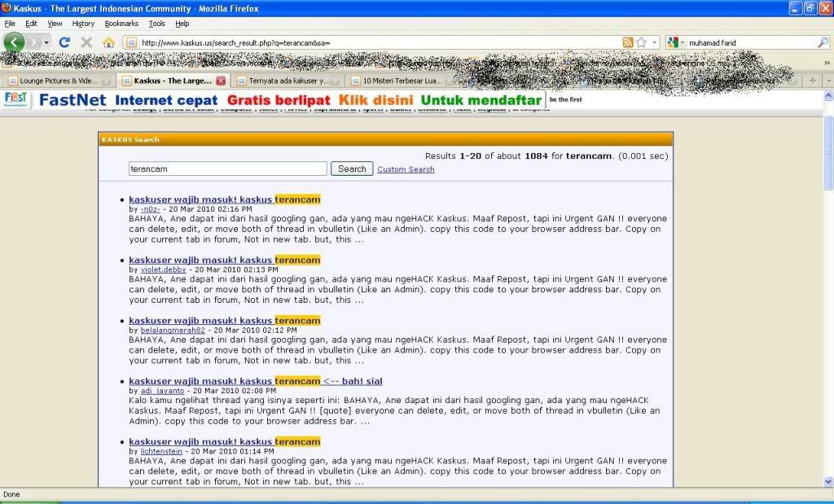Minimize the Firefox window

point(796,8)
